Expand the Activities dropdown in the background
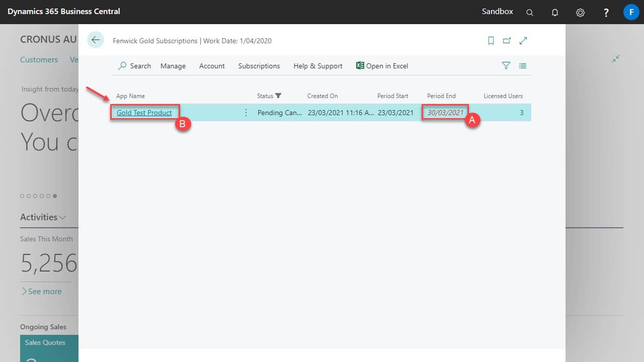Image resolution: width=644 pixels, height=362 pixels. point(43,217)
